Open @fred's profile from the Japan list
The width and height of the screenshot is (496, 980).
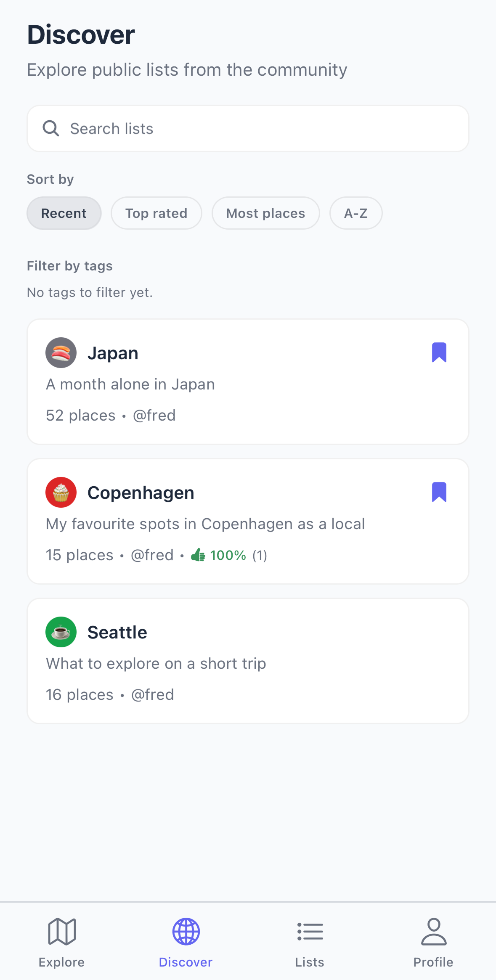tap(154, 415)
